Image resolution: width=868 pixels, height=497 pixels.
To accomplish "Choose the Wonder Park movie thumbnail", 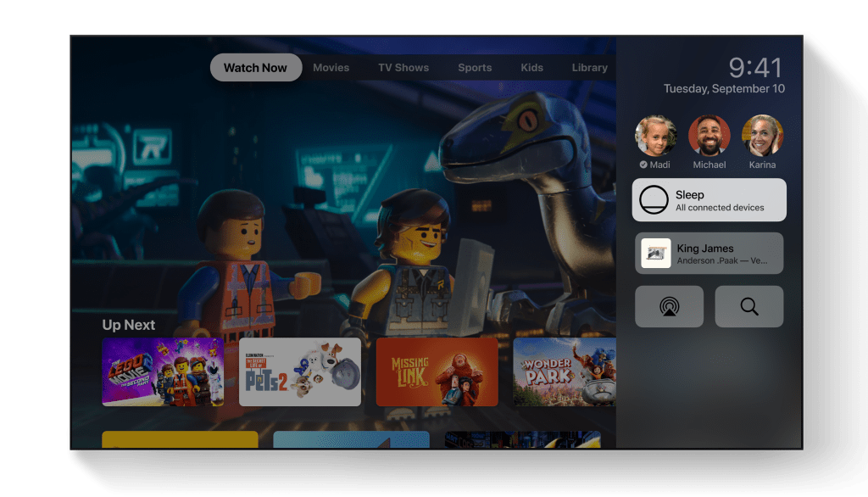I will [564, 371].
